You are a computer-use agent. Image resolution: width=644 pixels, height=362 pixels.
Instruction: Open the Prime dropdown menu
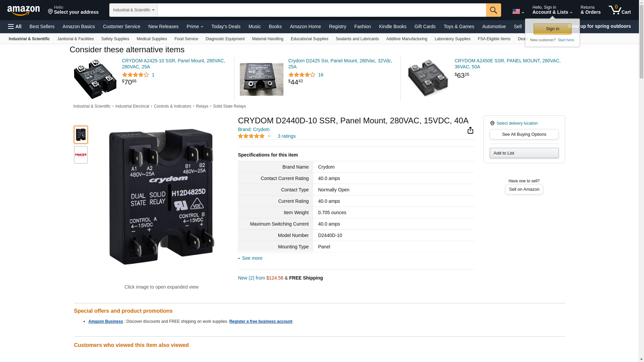(195, 26)
